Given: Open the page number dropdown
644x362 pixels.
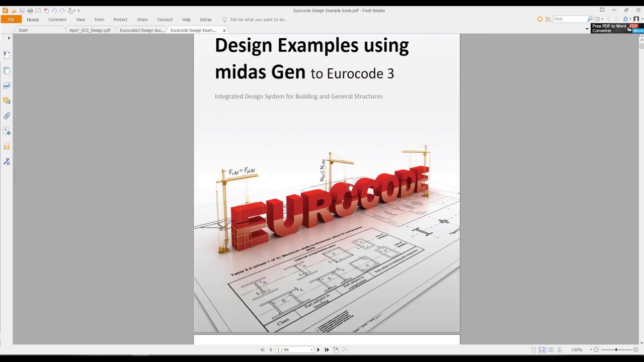Looking at the screenshot, I should (x=311, y=349).
